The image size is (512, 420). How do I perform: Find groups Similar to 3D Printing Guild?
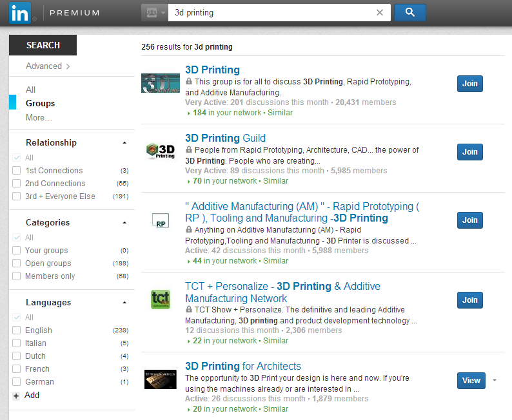[x=275, y=181]
